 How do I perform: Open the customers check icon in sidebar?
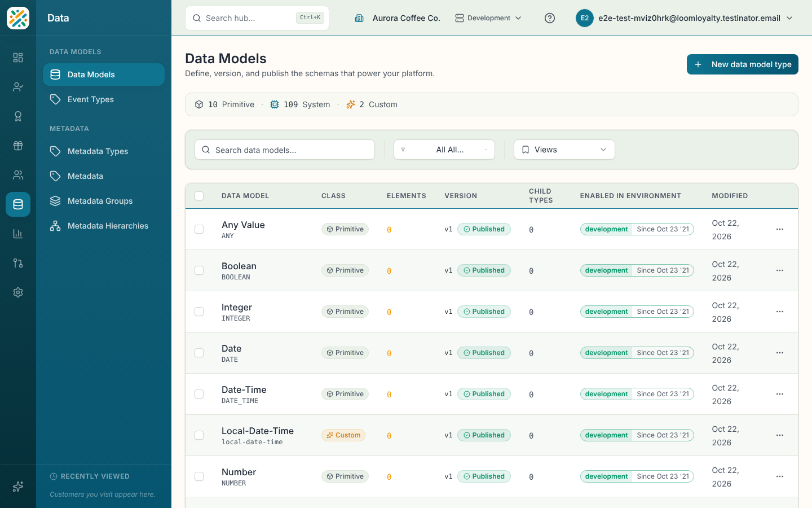point(18,87)
